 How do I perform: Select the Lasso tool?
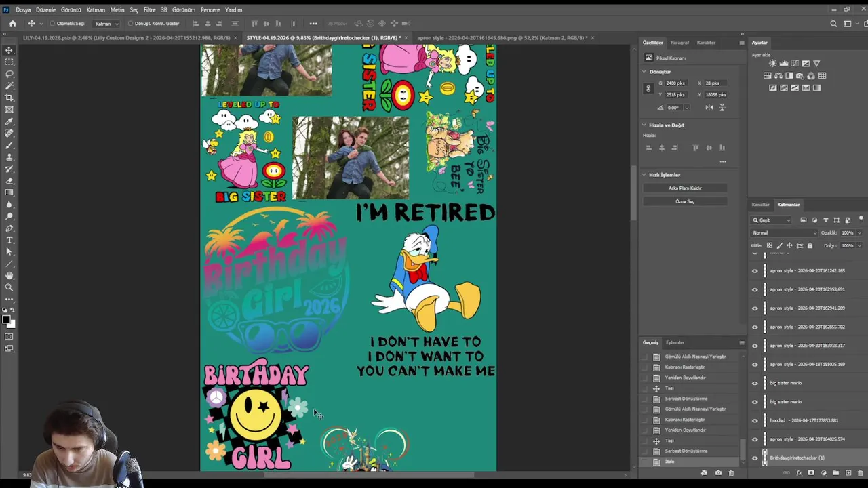coord(9,74)
